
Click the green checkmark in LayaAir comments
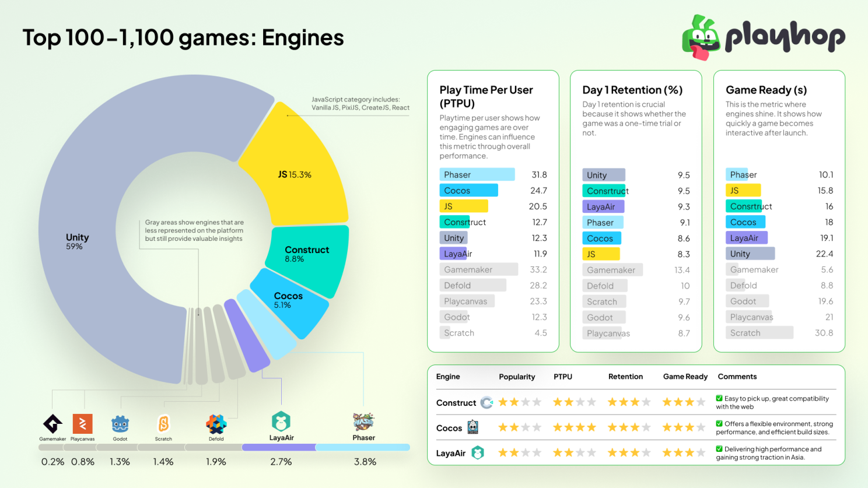[719, 449]
